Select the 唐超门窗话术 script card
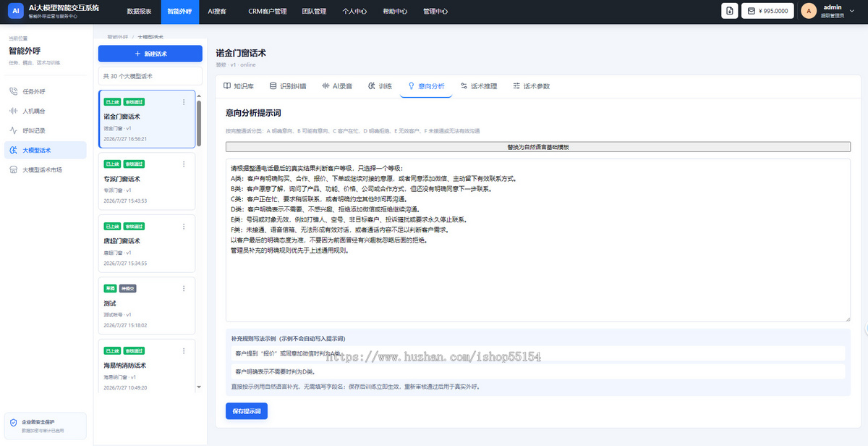This screenshot has width=868, height=446. [147, 243]
